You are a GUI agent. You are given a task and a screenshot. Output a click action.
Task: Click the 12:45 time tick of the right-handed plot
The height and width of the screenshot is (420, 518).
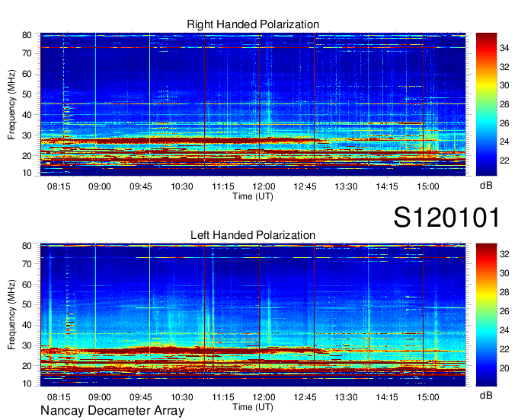[x=305, y=186]
